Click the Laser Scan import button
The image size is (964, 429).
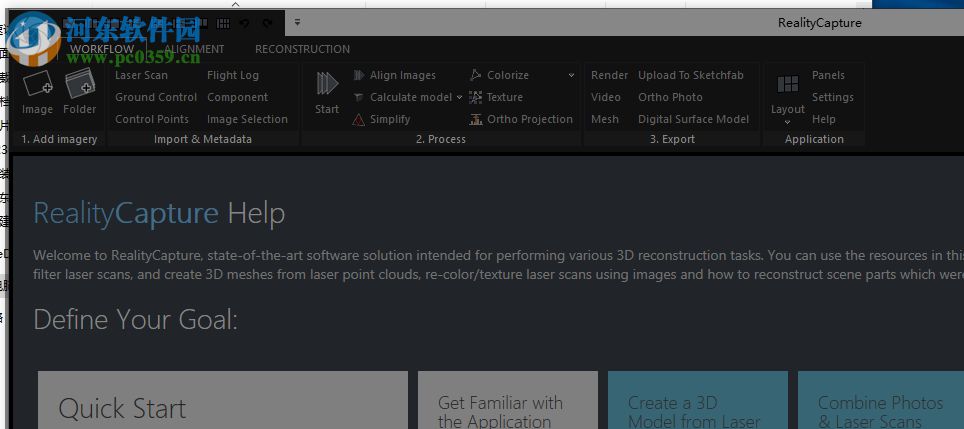[x=141, y=75]
